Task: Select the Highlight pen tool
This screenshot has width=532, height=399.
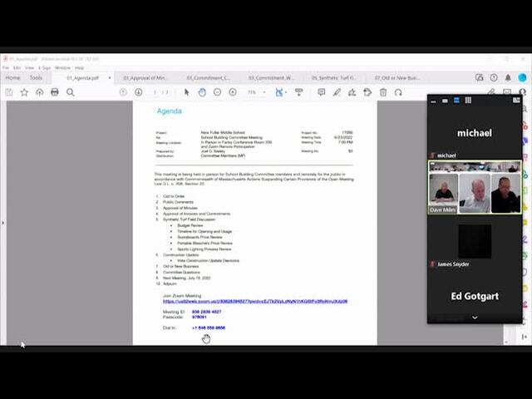Action: click(x=337, y=92)
